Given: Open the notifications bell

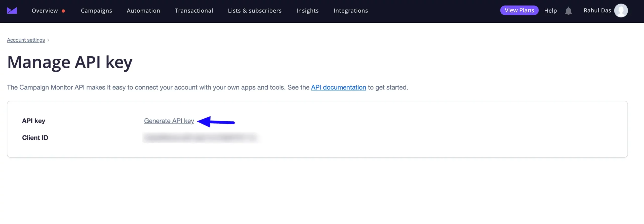Looking at the screenshot, I should tap(568, 11).
